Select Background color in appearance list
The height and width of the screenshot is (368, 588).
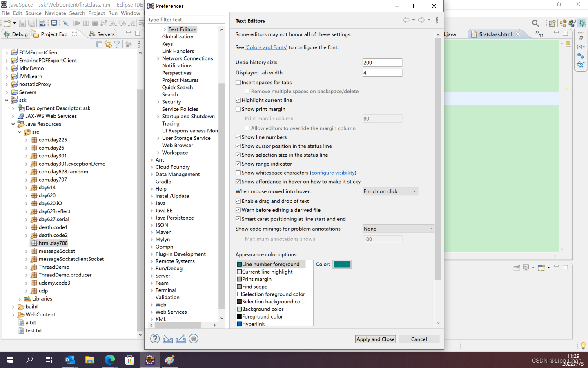pos(263,309)
